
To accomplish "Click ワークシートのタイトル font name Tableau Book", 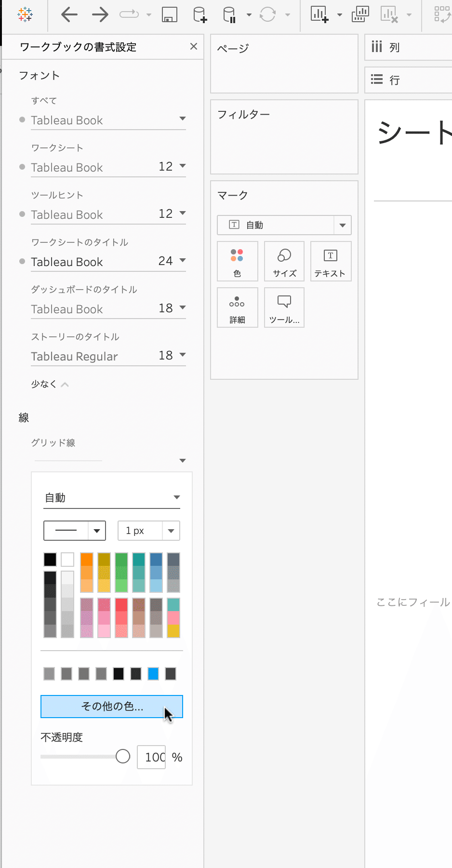I will [x=67, y=262].
